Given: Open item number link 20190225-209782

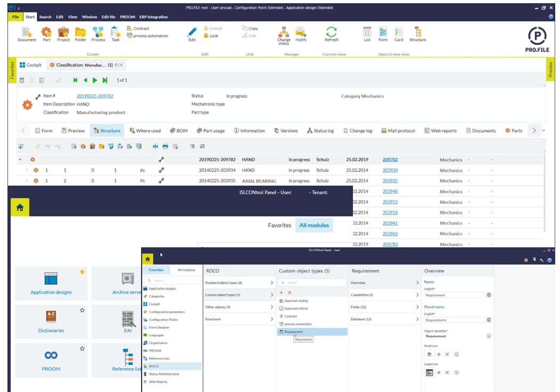Looking at the screenshot, I should point(95,96).
